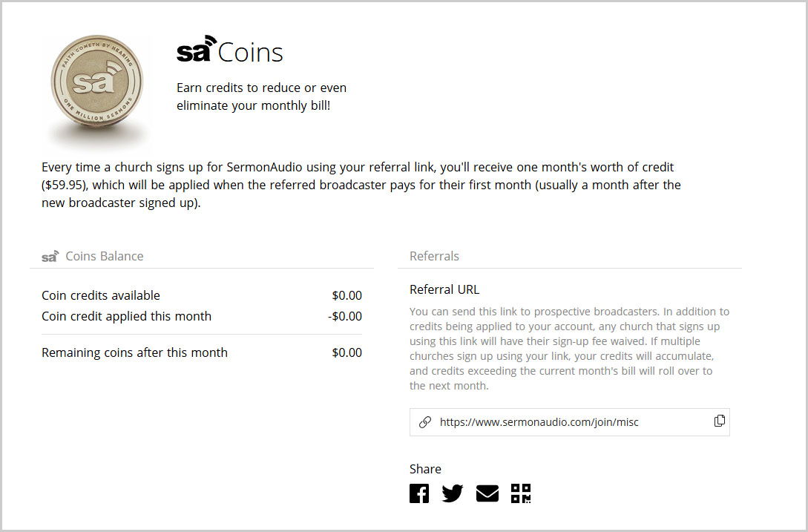The height and width of the screenshot is (532, 808).
Task: Click the SA logo beside Coins title
Action: [x=196, y=49]
